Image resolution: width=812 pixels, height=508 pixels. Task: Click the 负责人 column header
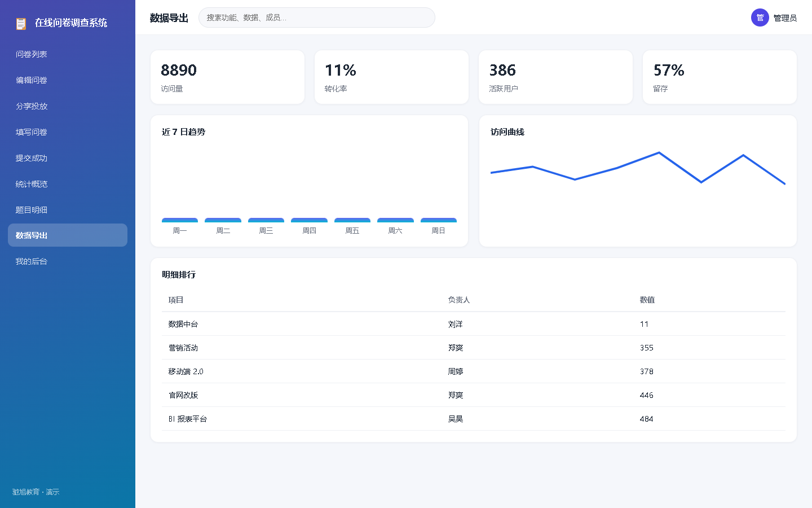coord(459,300)
